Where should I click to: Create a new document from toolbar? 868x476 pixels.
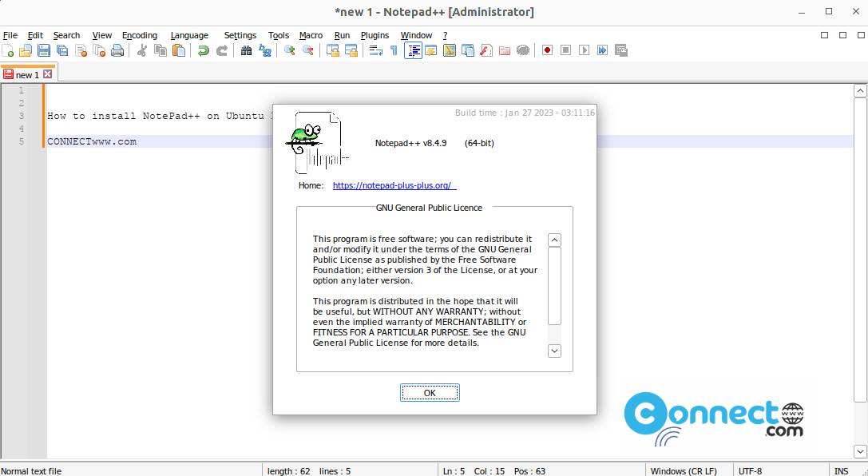[x=8, y=51]
